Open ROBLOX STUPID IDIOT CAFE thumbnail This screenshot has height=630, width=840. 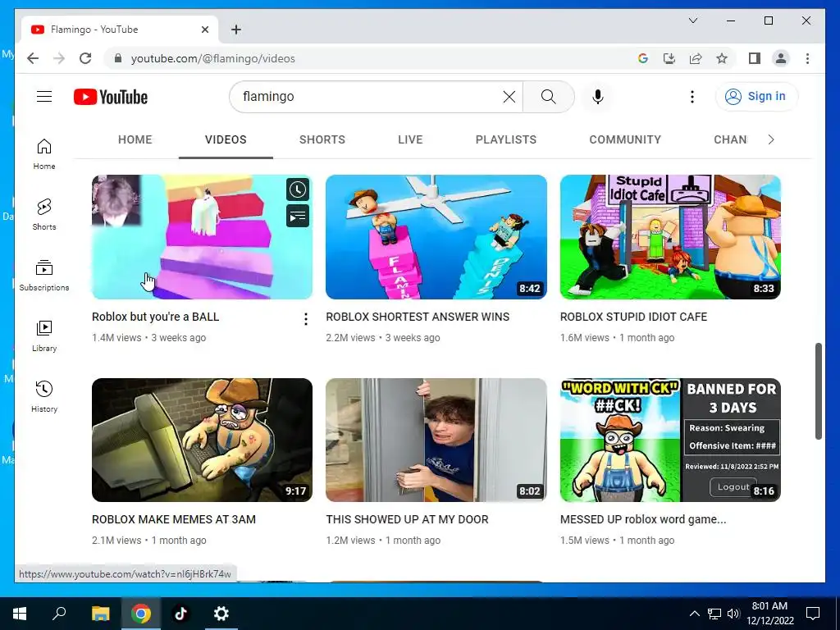click(x=670, y=237)
